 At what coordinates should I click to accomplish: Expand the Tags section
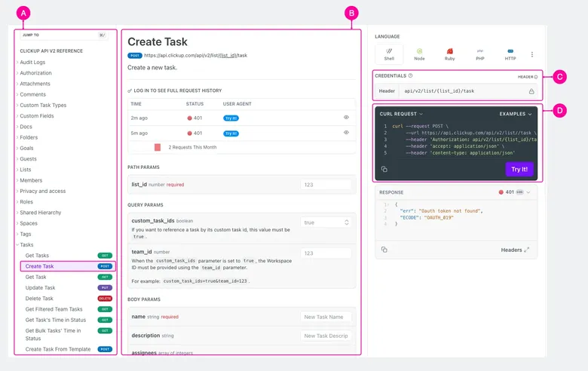click(x=25, y=234)
